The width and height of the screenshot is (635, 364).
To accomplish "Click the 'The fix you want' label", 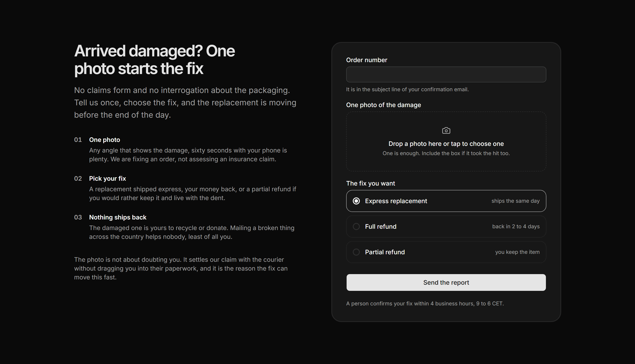I will (370, 183).
